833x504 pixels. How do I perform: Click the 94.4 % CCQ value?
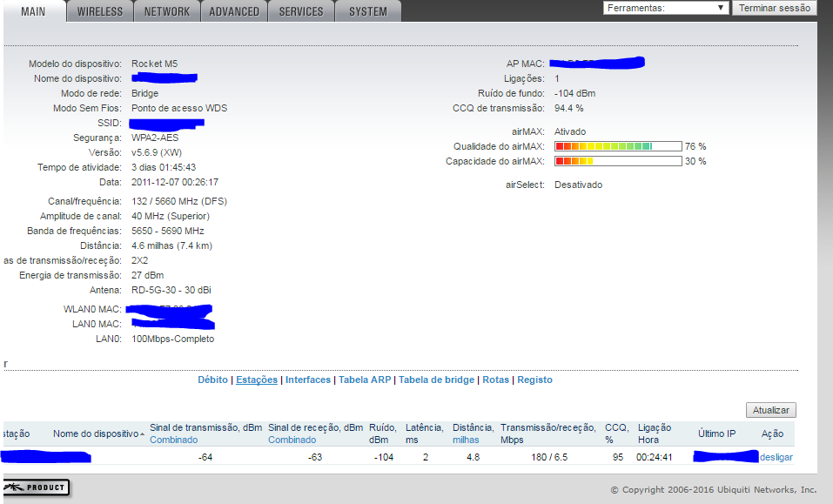tap(568, 108)
